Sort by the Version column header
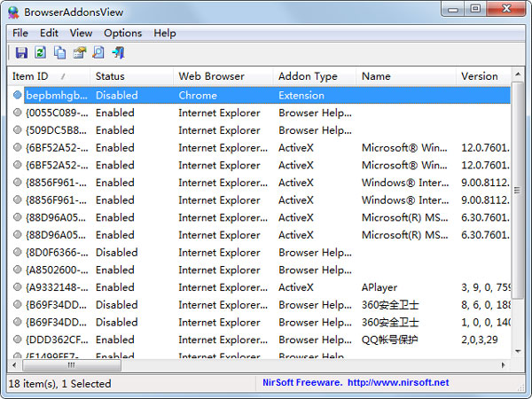The width and height of the screenshot is (532, 399). tap(483, 76)
